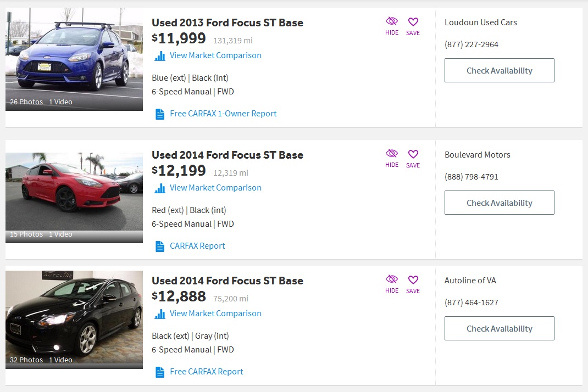Check availability at Autoline of VA
The width and height of the screenshot is (588, 392).
tap(499, 328)
